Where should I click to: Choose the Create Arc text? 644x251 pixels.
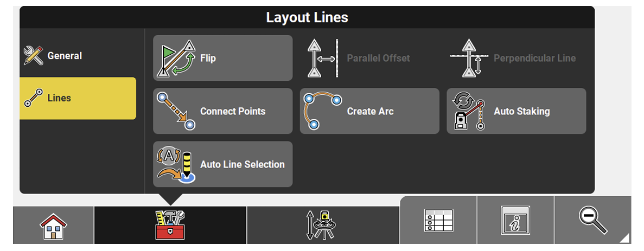(370, 111)
